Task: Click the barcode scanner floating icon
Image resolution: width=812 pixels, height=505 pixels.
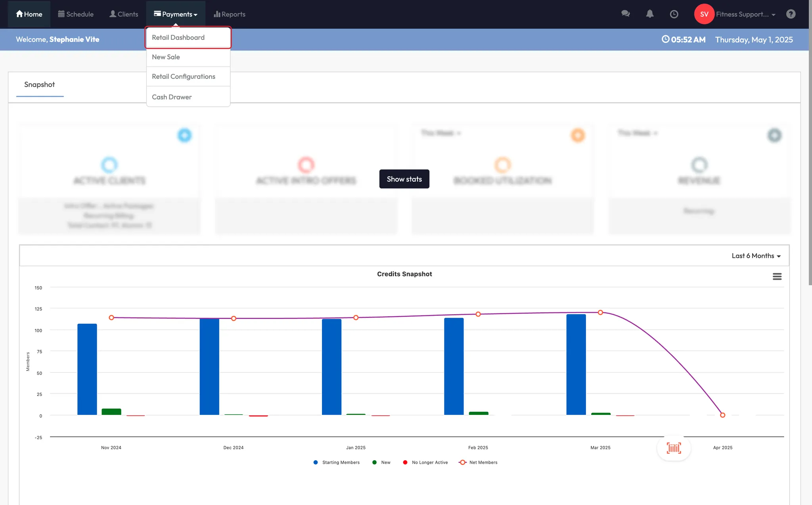Action: coord(674,448)
